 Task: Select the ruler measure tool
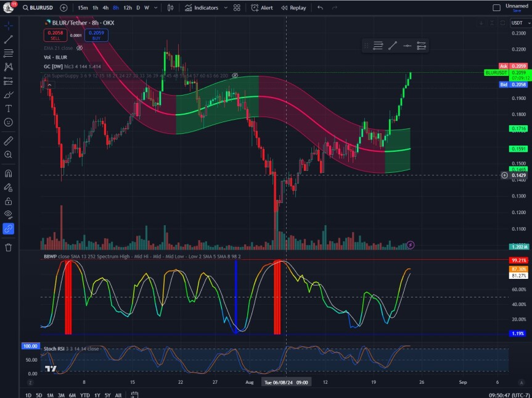click(x=9, y=141)
